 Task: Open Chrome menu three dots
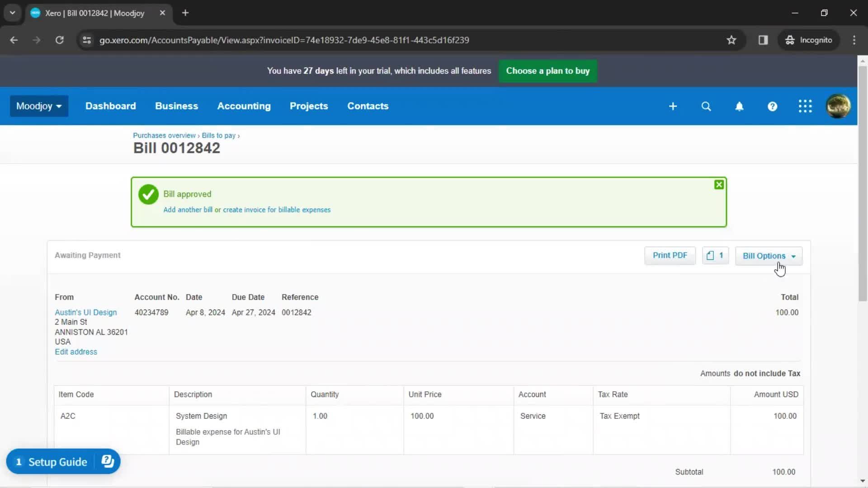854,40
